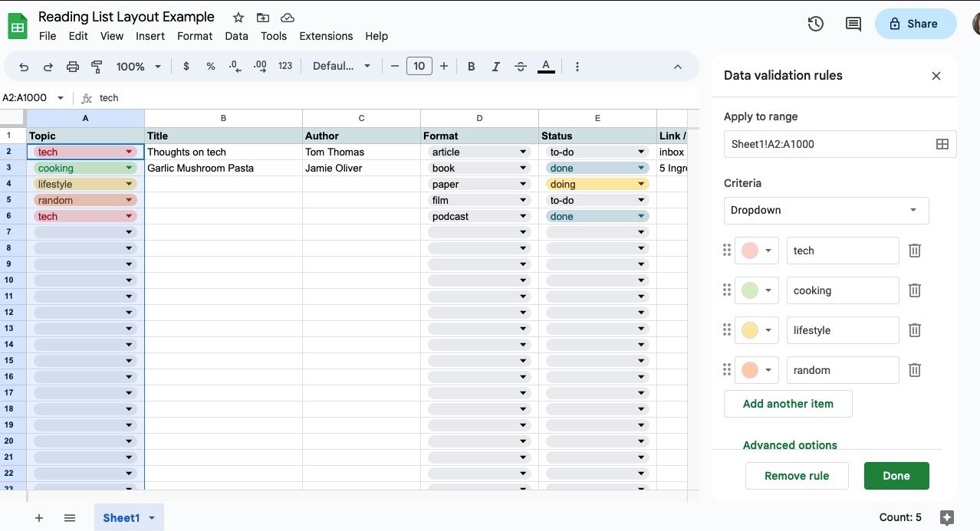Open text color picker
The image size is (980, 531).
546,67
